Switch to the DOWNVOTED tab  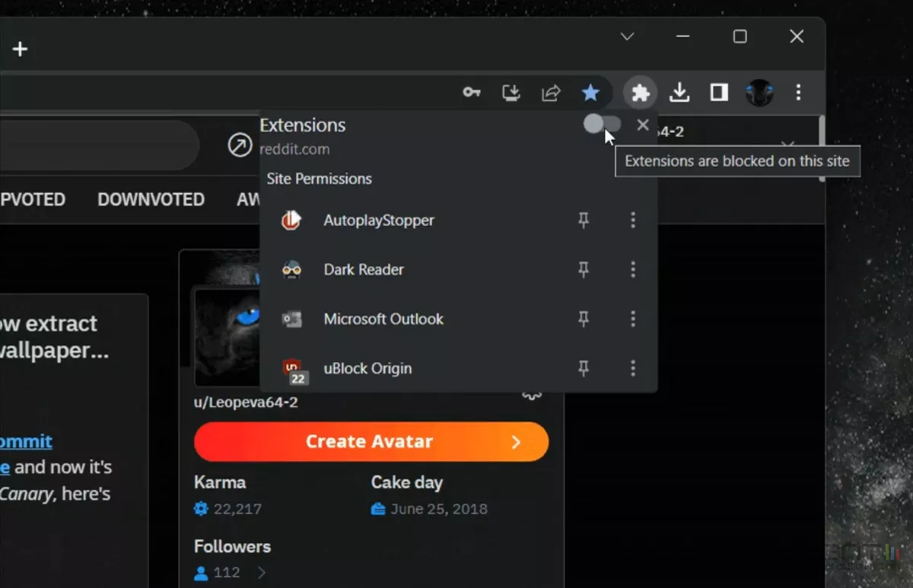click(151, 199)
